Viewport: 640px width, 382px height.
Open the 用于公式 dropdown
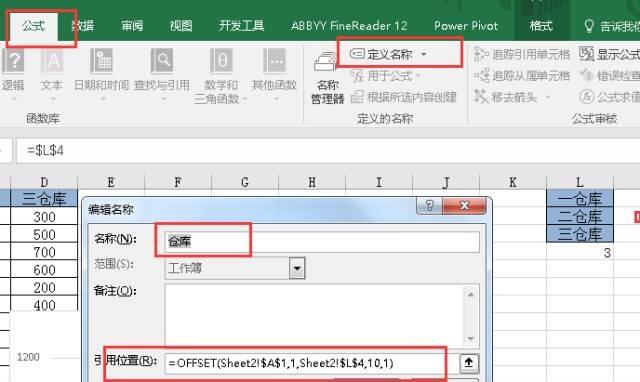[386, 76]
